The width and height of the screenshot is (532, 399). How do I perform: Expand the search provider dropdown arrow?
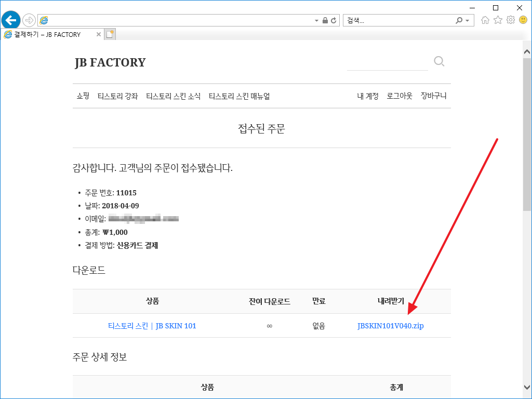468,21
